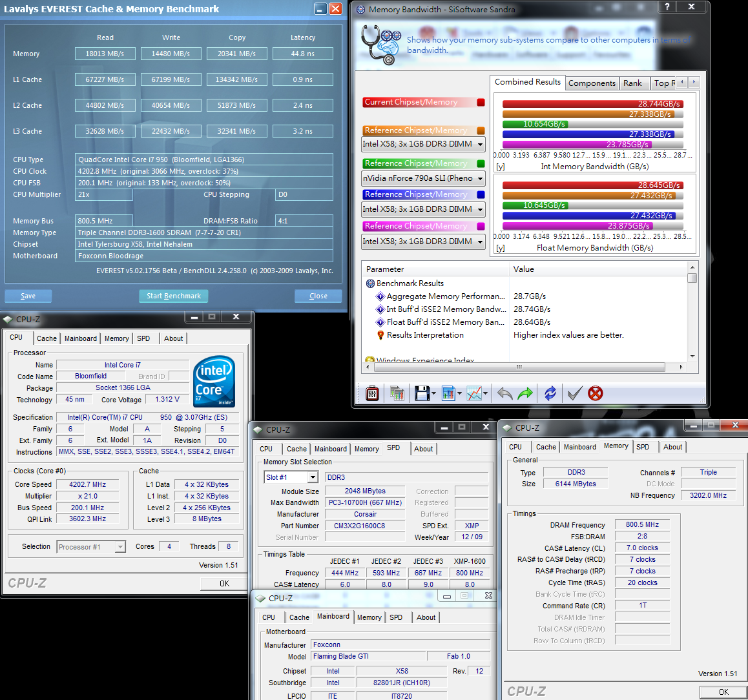Click the CPU-Z SPD window title icon
Image resolution: width=748 pixels, height=700 pixels.
pyautogui.click(x=258, y=429)
